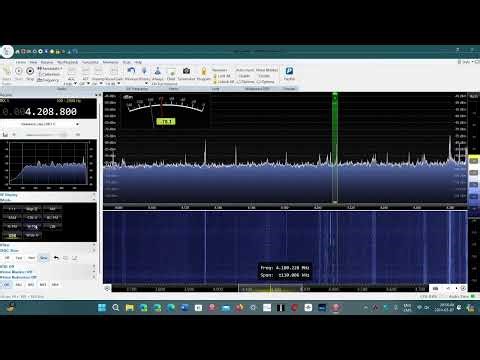Open the Home ribbon tab

click(21, 62)
